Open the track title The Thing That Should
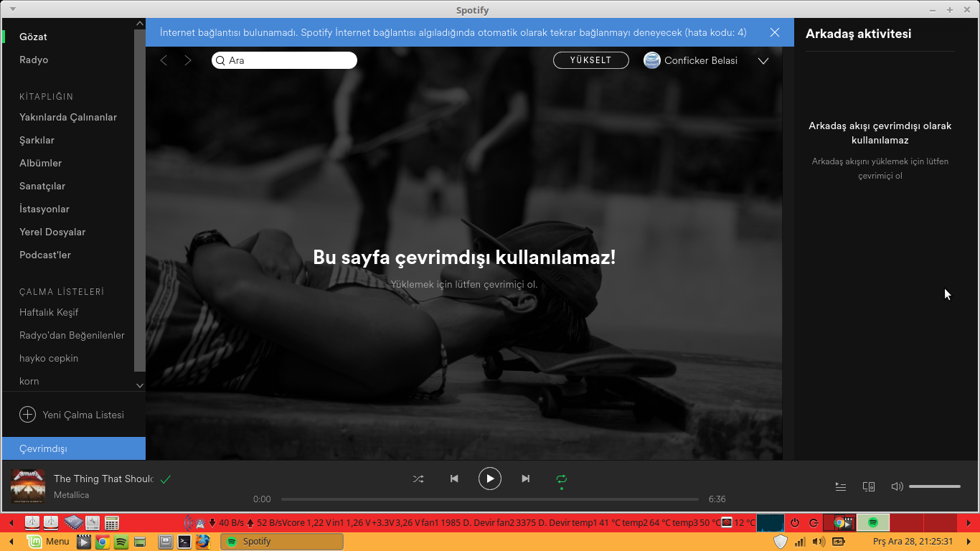 coord(103,479)
